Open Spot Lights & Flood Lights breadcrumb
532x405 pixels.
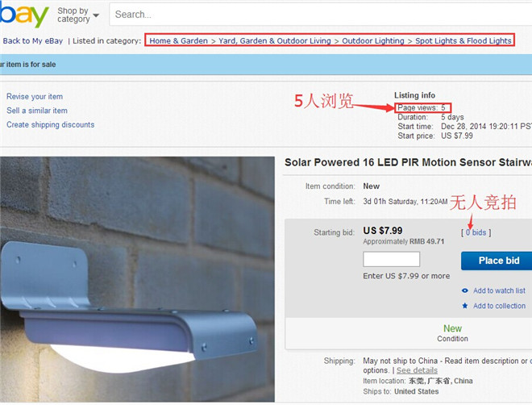click(463, 40)
